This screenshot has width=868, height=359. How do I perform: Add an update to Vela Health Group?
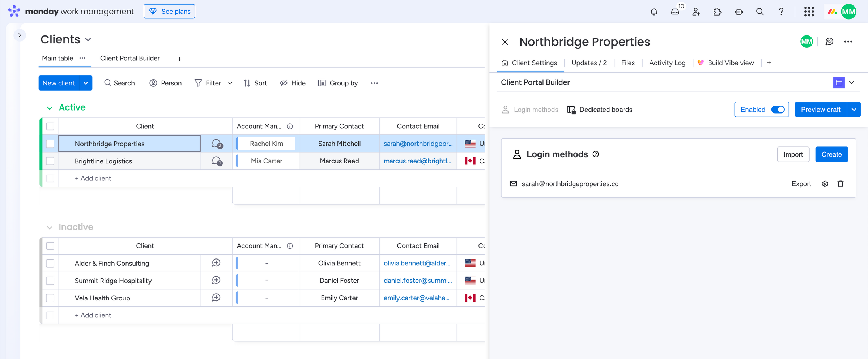tap(216, 298)
